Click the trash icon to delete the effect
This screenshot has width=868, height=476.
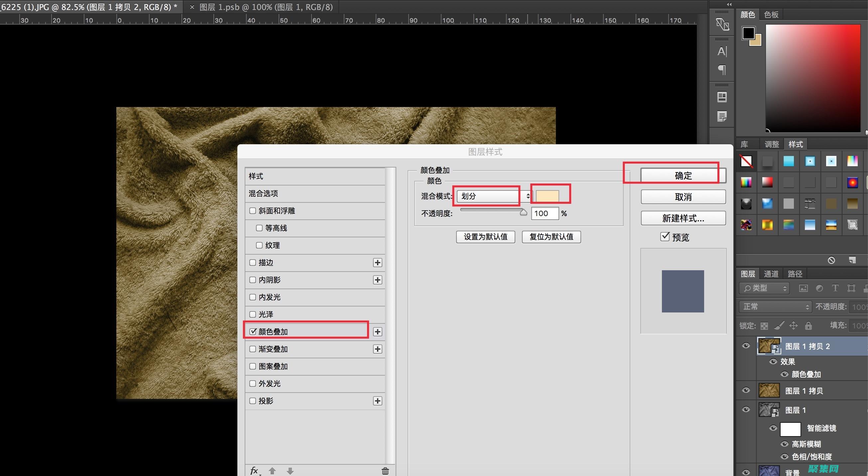[x=385, y=471]
